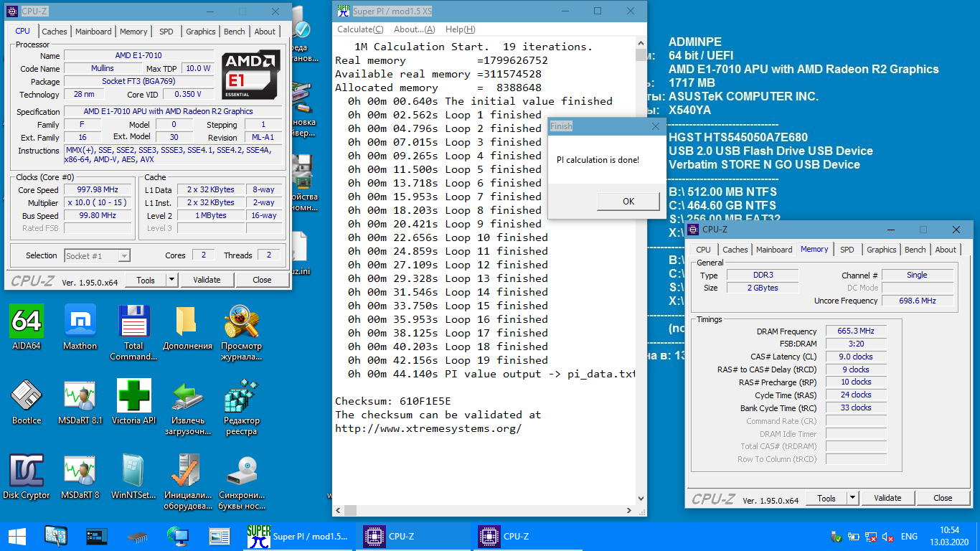Viewport: 980px width, 551px height.
Task: Click the Core Speed 997.98 MHz field
Action: [99, 190]
